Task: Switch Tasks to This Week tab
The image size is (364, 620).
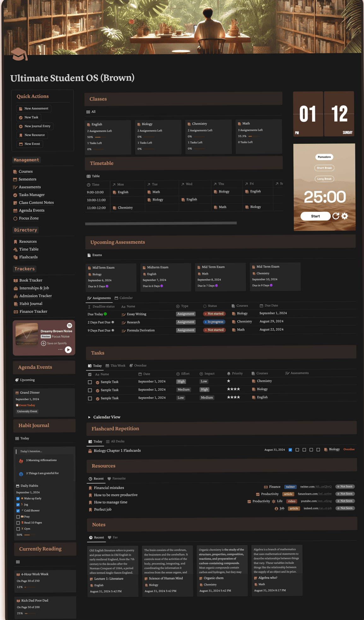Action: (x=115, y=366)
